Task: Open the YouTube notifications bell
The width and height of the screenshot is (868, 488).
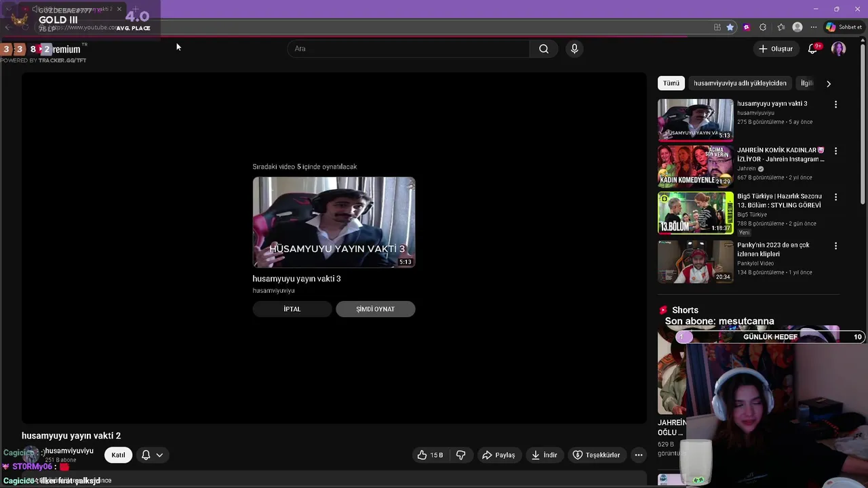Action: [812, 49]
